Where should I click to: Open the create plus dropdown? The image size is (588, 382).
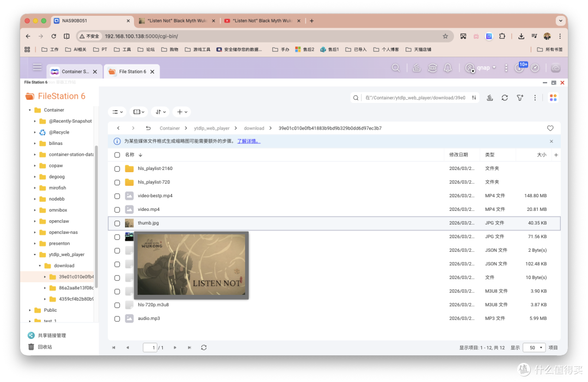click(x=182, y=112)
